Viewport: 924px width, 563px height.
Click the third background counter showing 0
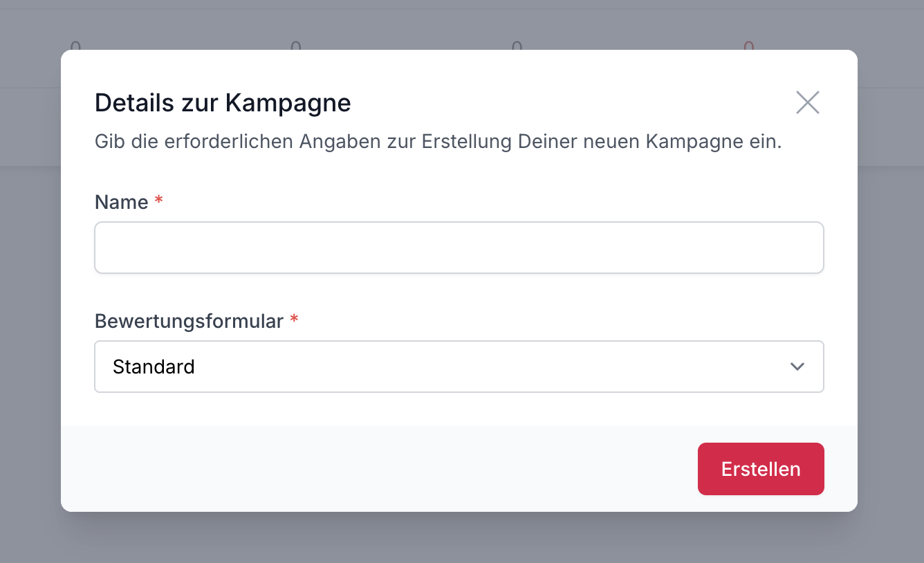pos(517,46)
